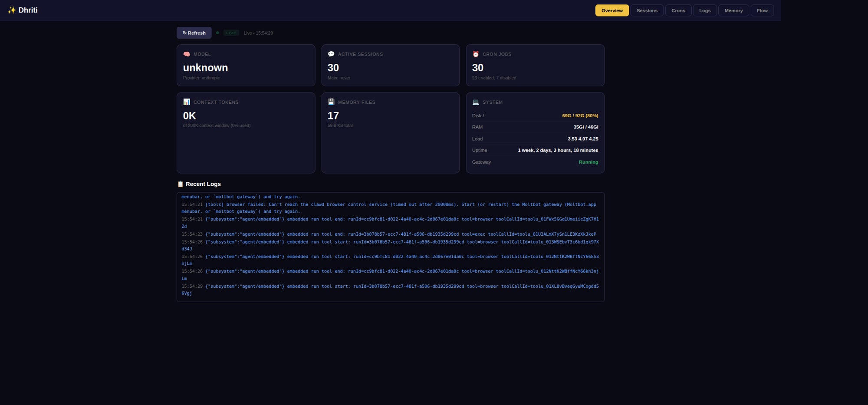Open the Crons tab
This screenshot has width=868, height=405.
point(678,10)
